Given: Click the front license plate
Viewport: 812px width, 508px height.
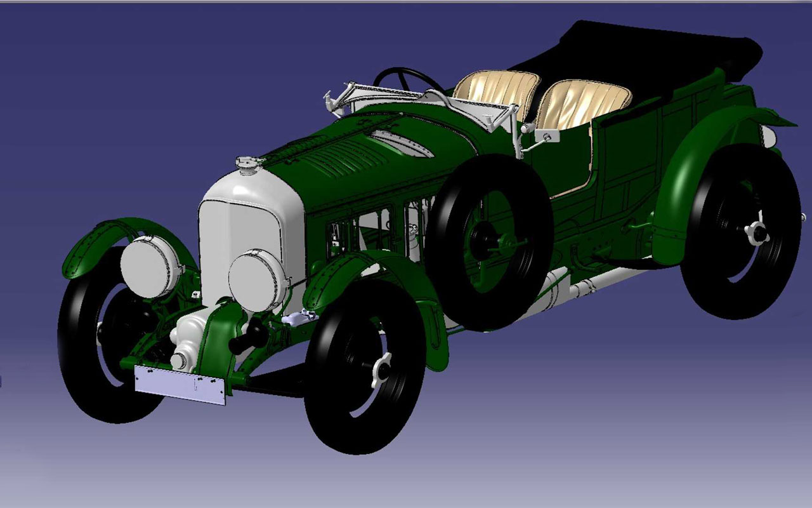Looking at the screenshot, I should pos(180,385).
